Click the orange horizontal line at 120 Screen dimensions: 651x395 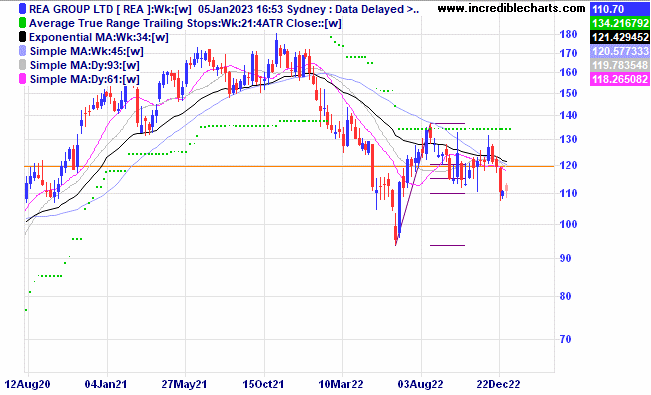[x=289, y=167]
